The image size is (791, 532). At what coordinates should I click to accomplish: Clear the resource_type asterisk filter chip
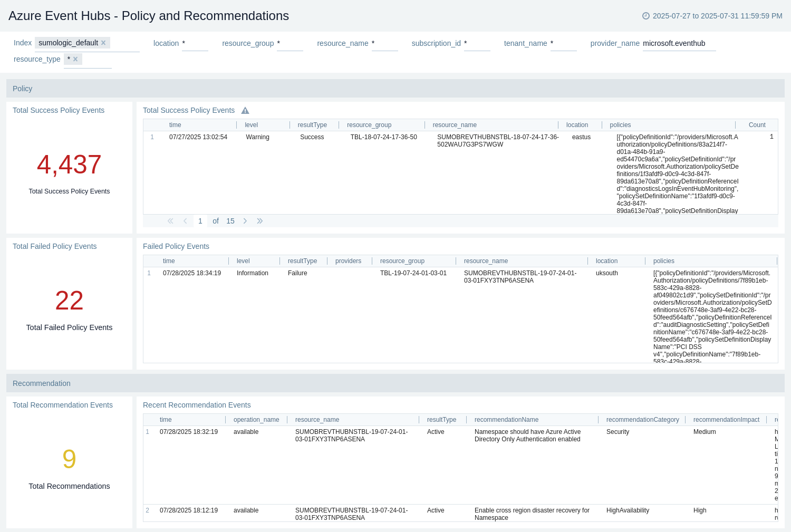pyautogui.click(x=75, y=59)
